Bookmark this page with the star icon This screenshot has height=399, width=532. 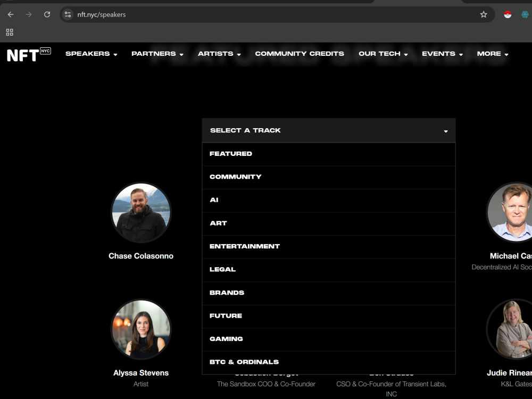coord(484,14)
